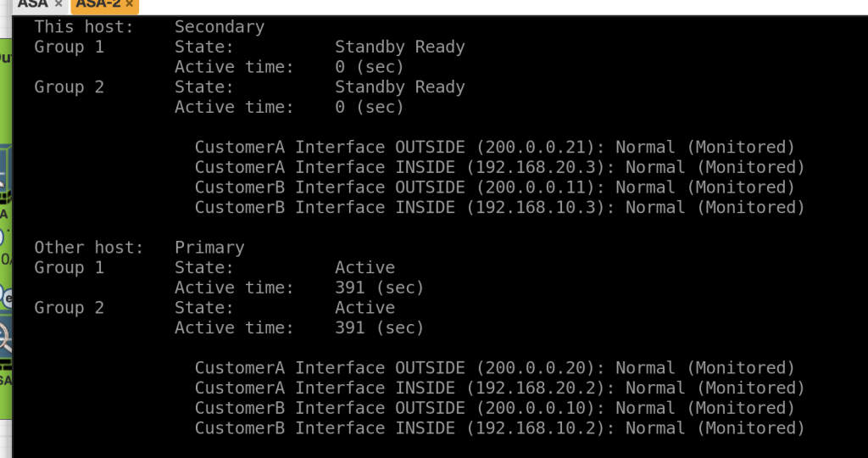Viewport: 868px width, 458px height.
Task: Click the partially hidden blue 'e' icon
Action: point(6,298)
